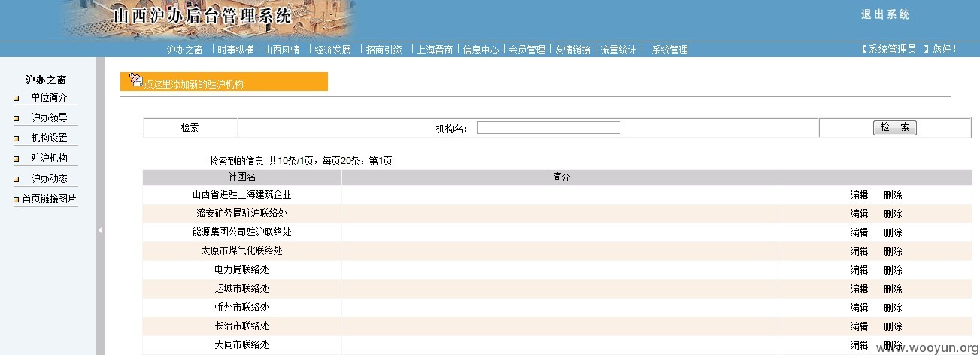Viewport: 980px width, 355px height.
Task: Click the square bullet icon beside 沪办领导
Action: pos(16,118)
